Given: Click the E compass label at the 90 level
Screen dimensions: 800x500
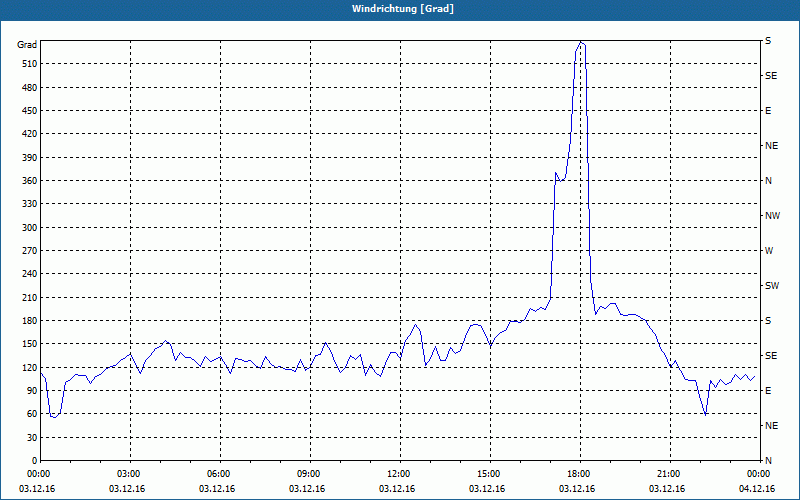Looking at the screenshot, I should click(x=768, y=390).
